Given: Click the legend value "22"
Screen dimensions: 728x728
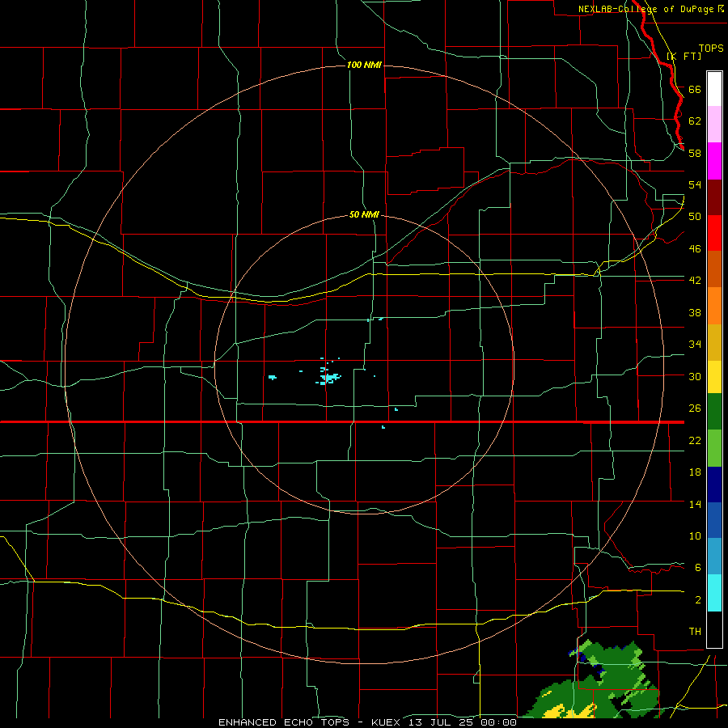Looking at the screenshot, I should point(695,440).
